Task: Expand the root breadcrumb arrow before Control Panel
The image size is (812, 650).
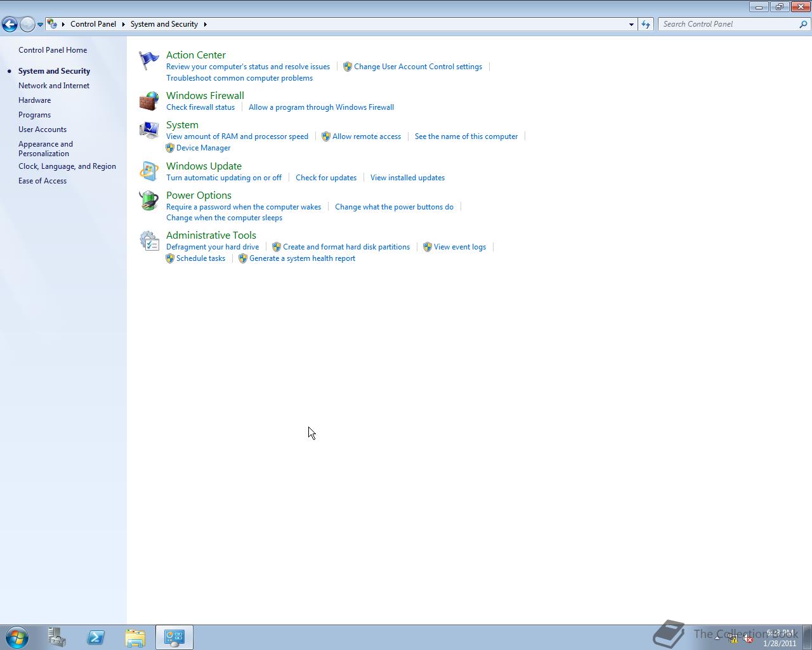Action: tap(63, 24)
